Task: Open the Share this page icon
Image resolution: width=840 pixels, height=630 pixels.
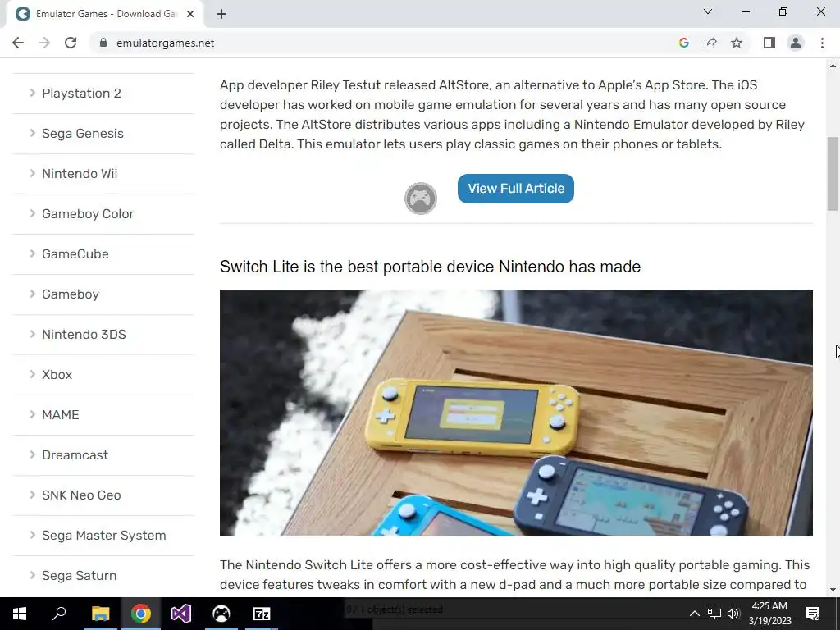Action: tap(710, 43)
